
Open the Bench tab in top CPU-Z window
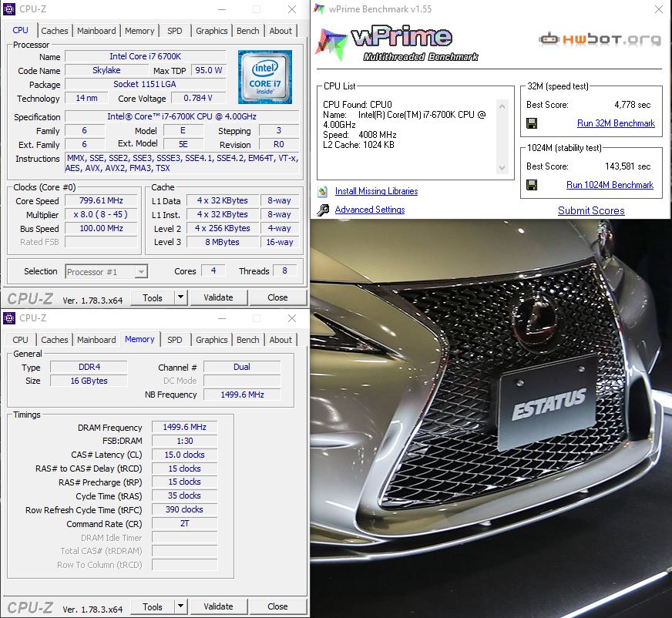click(x=247, y=31)
